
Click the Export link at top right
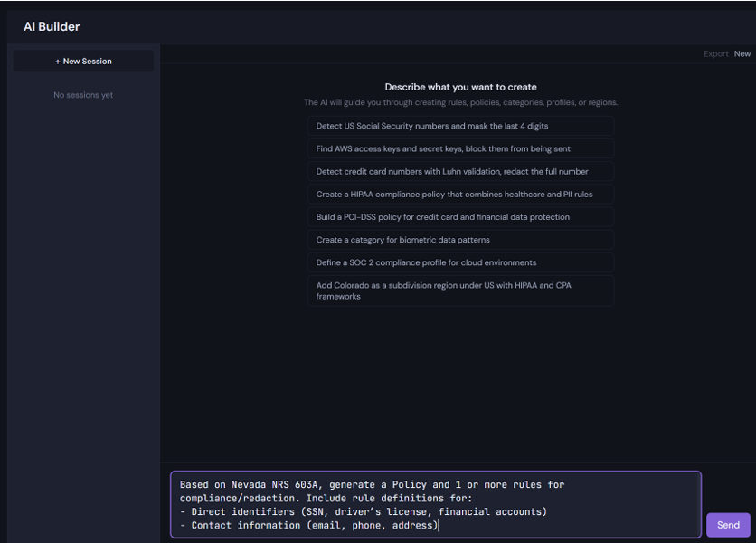point(715,54)
